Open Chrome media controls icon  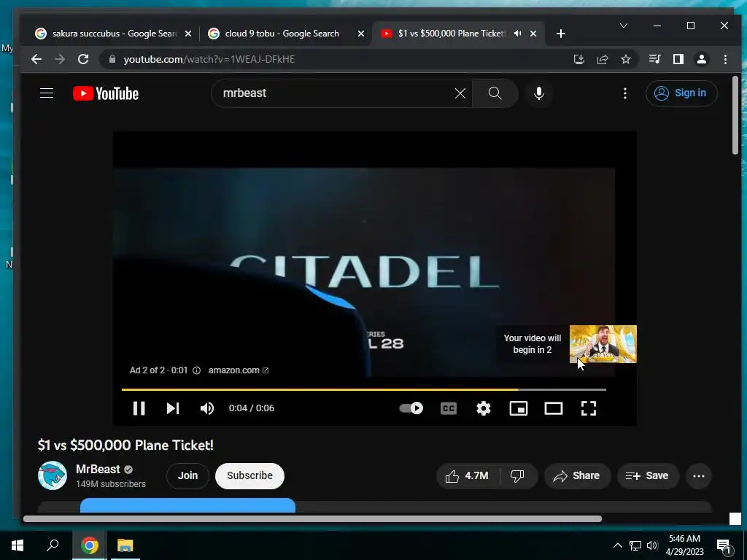(654, 59)
